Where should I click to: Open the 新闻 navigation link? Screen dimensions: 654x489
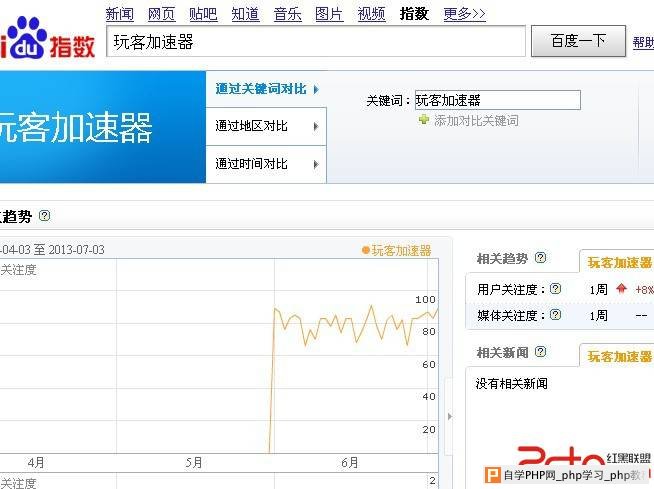[119, 14]
